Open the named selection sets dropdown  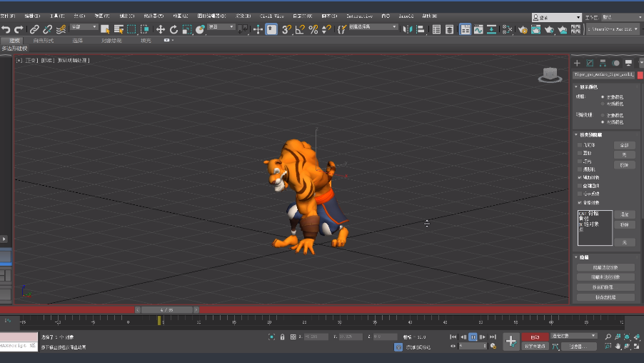373,27
